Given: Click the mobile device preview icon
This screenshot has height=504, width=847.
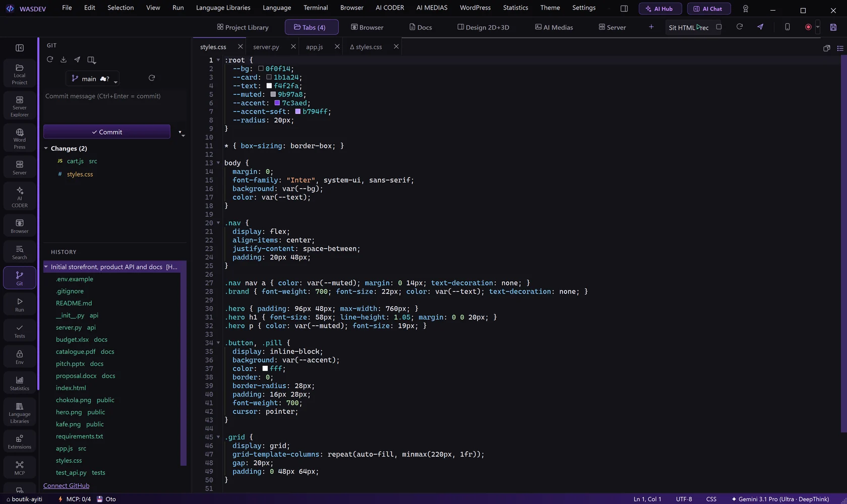Looking at the screenshot, I should 787,27.
